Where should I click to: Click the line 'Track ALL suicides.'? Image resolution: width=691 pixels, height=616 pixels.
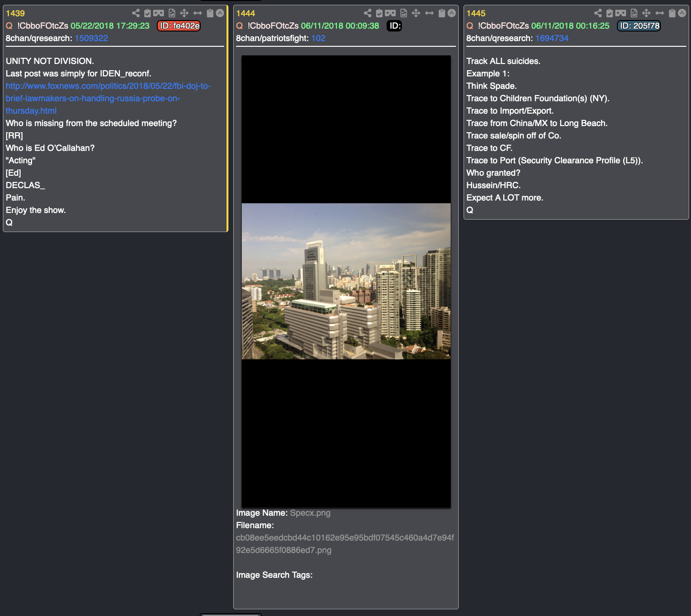click(503, 61)
